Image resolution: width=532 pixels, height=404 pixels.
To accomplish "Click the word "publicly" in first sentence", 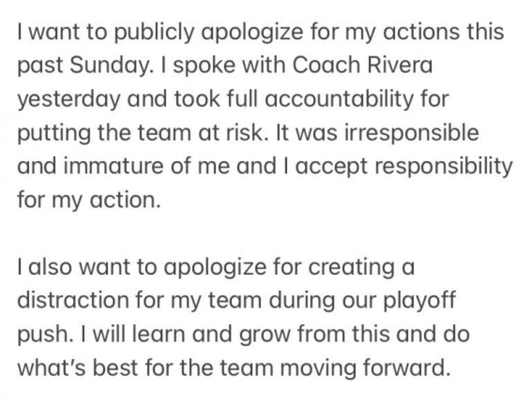I will (x=149, y=33).
